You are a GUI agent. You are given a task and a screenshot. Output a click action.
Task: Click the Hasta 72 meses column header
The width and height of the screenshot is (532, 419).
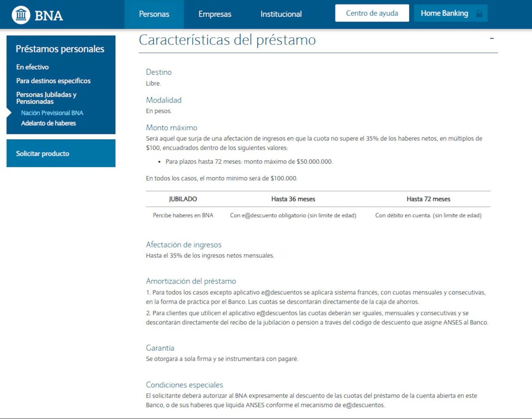pos(429,199)
